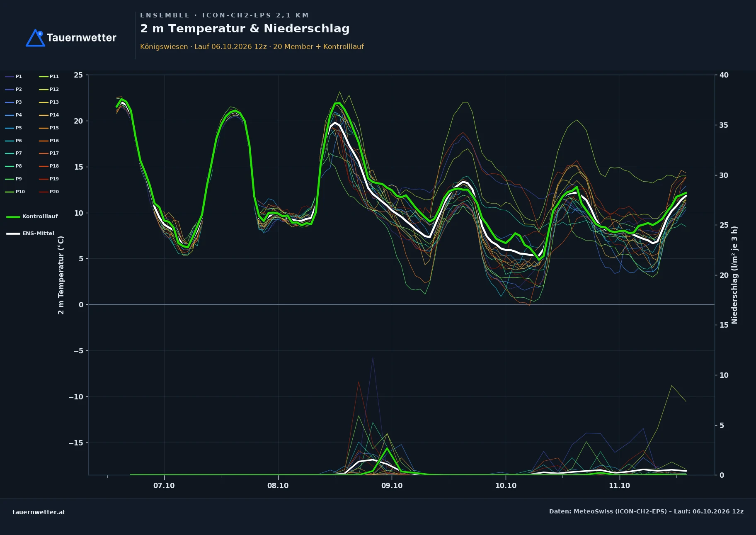Image resolution: width=756 pixels, height=535 pixels.
Task: Select the P19 legend entry
Action: click(x=49, y=179)
